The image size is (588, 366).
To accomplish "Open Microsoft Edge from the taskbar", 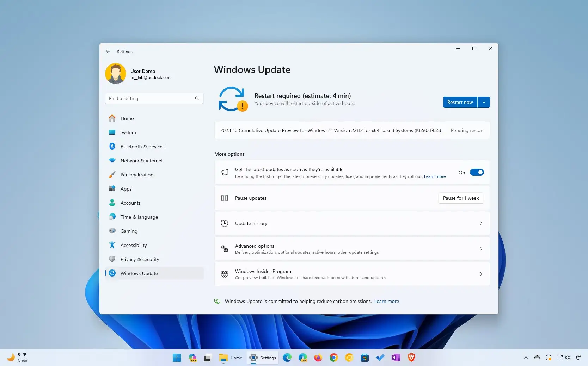I will (x=287, y=358).
